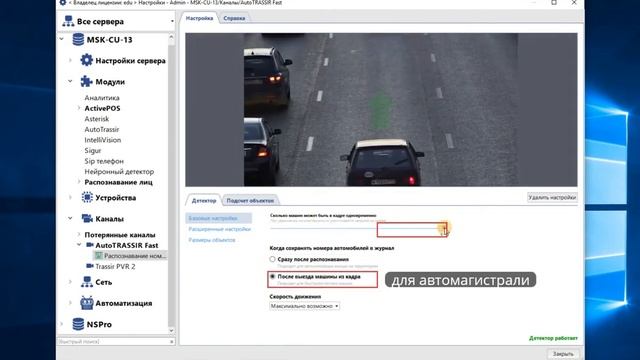640x360 pixels.
Task: Click the NSPro server database icon
Action: coord(78,324)
